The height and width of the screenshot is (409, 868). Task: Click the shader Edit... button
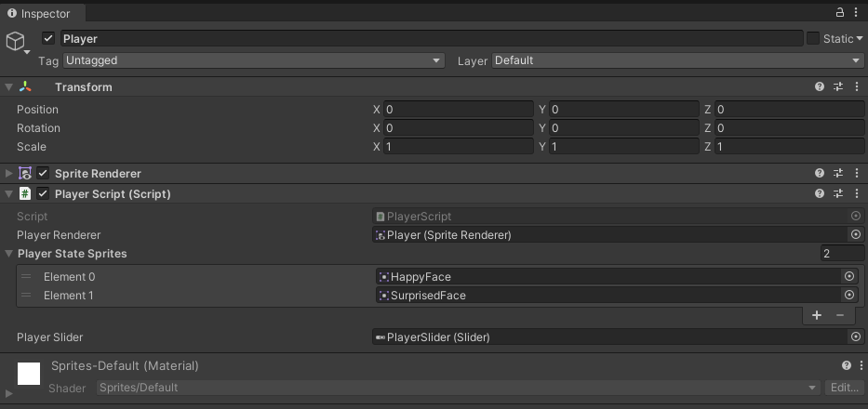point(845,388)
